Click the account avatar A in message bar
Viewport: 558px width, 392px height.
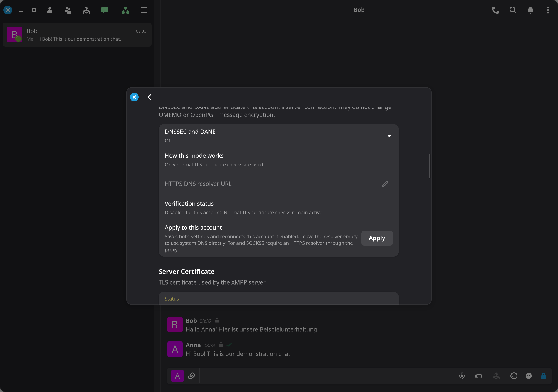click(177, 376)
